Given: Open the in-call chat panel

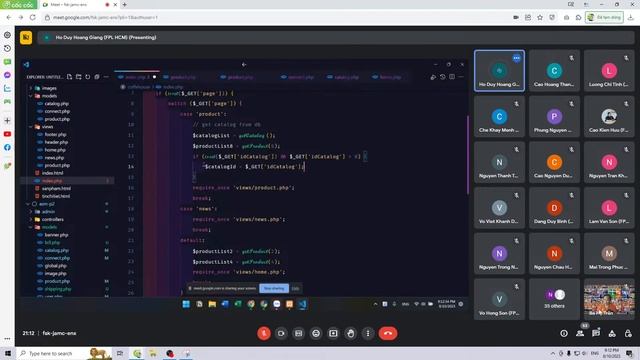Looking at the screenshot, I should [x=596, y=333].
